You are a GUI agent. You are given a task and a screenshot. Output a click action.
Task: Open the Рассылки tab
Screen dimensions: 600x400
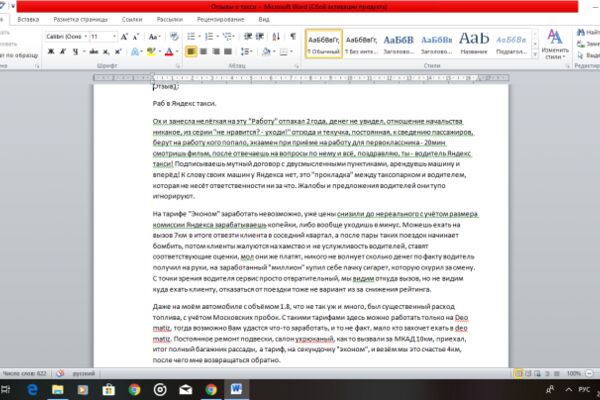point(170,20)
